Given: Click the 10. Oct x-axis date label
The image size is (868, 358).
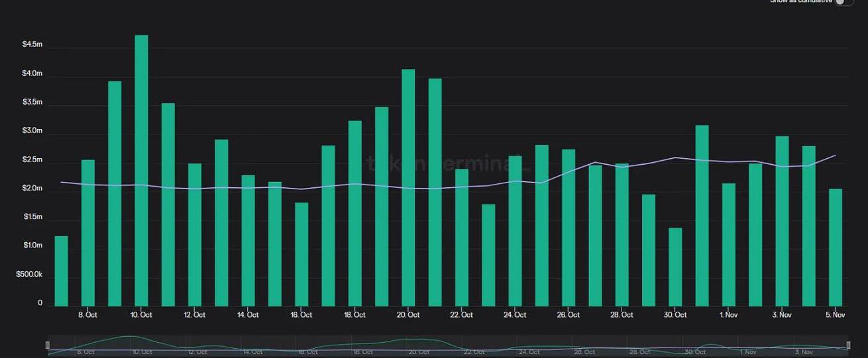Looking at the screenshot, I should pyautogui.click(x=140, y=315).
